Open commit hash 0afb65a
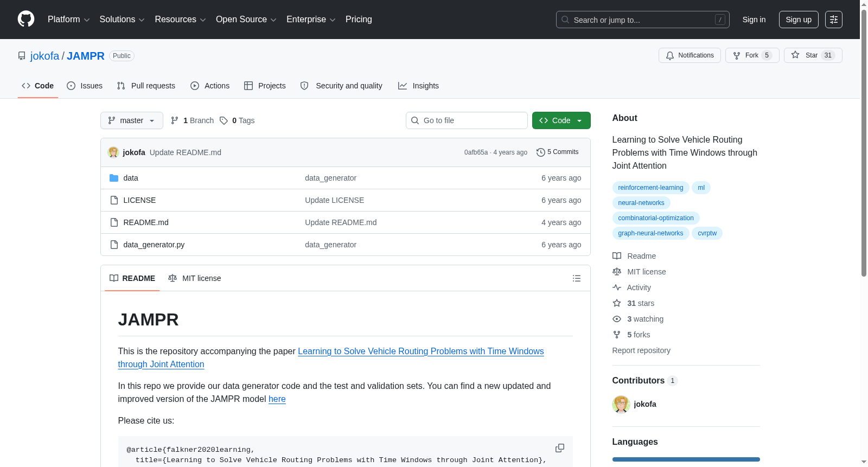Image resolution: width=868 pixels, height=467 pixels. pos(476,152)
